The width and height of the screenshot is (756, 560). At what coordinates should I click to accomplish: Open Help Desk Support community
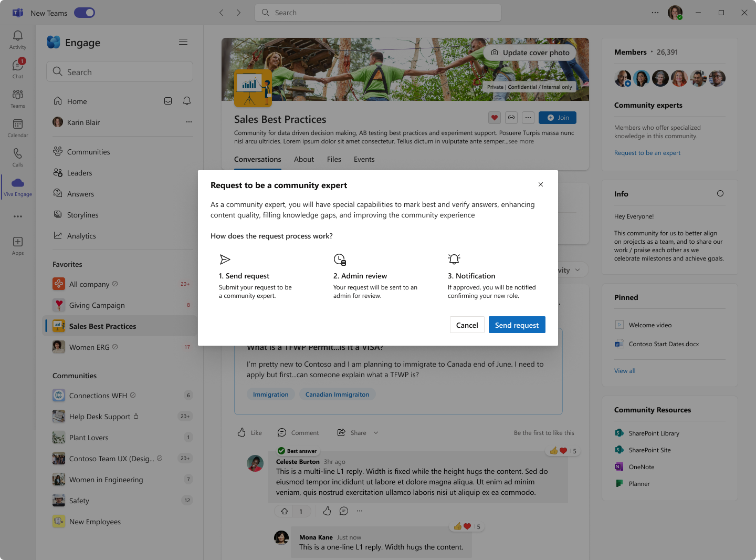120,417
